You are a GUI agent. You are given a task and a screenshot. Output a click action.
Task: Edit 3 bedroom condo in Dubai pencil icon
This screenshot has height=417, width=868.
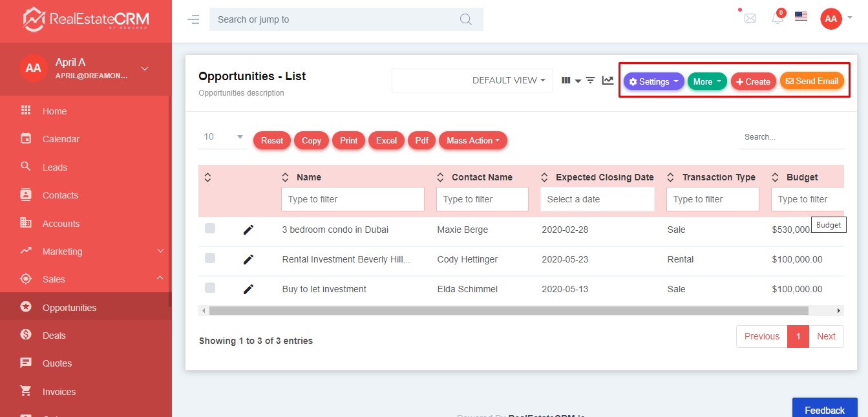[x=248, y=230]
